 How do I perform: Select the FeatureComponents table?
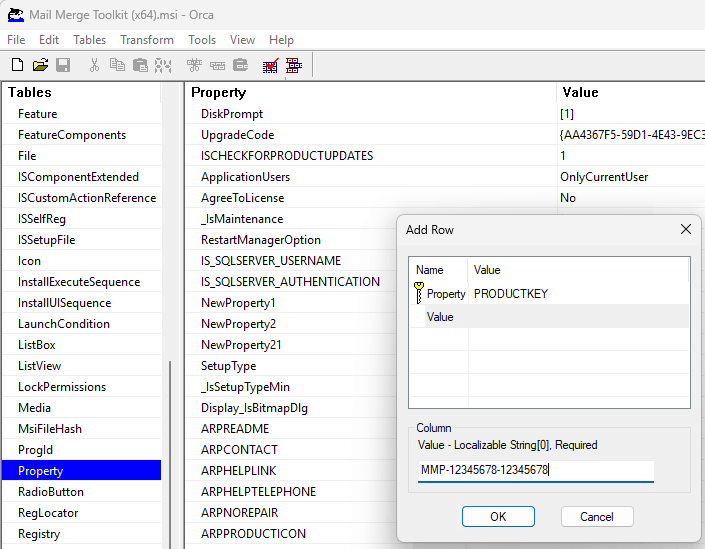tap(82, 135)
